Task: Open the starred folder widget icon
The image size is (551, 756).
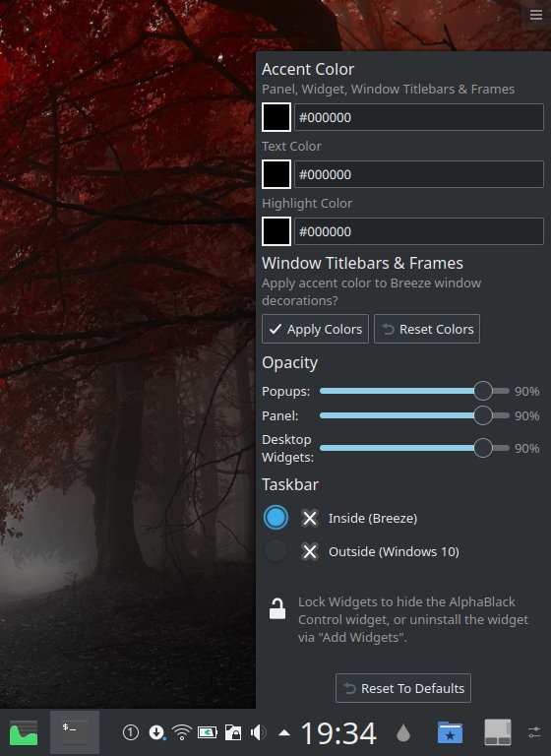Action: 450,732
